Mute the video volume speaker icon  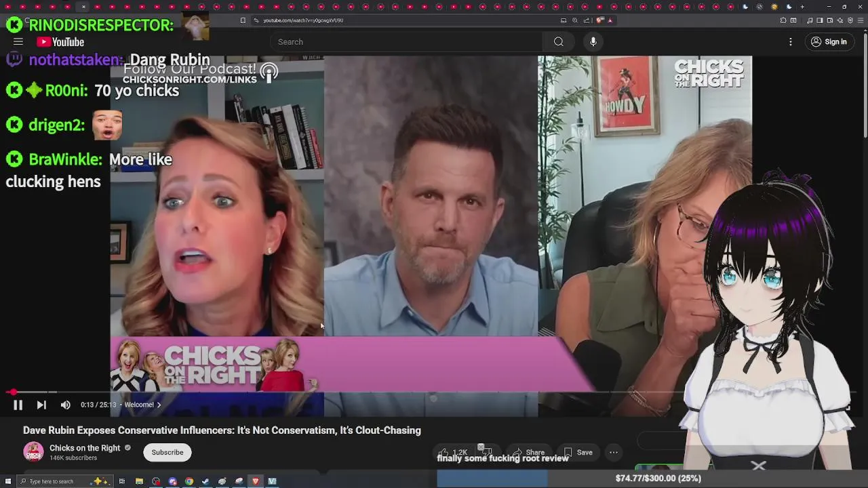coord(66,405)
